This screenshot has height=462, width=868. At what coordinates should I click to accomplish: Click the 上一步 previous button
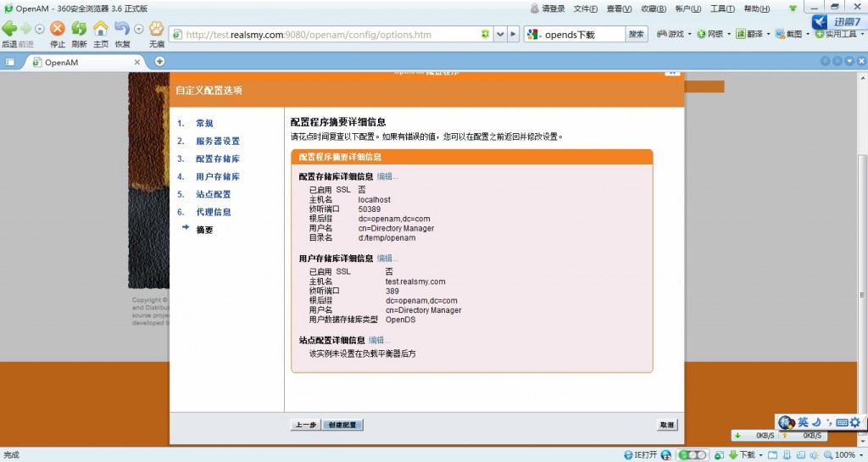click(x=305, y=425)
